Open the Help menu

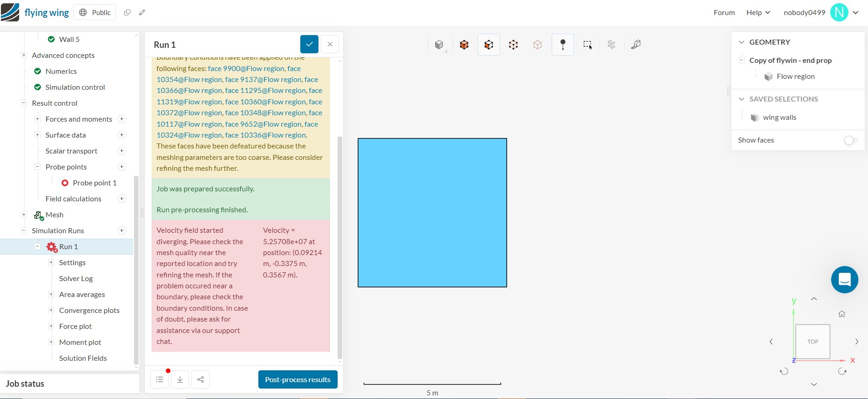pos(758,12)
